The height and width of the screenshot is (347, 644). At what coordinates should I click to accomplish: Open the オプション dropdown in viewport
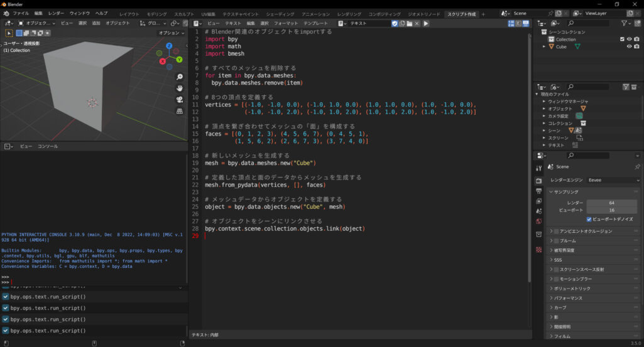[172, 33]
